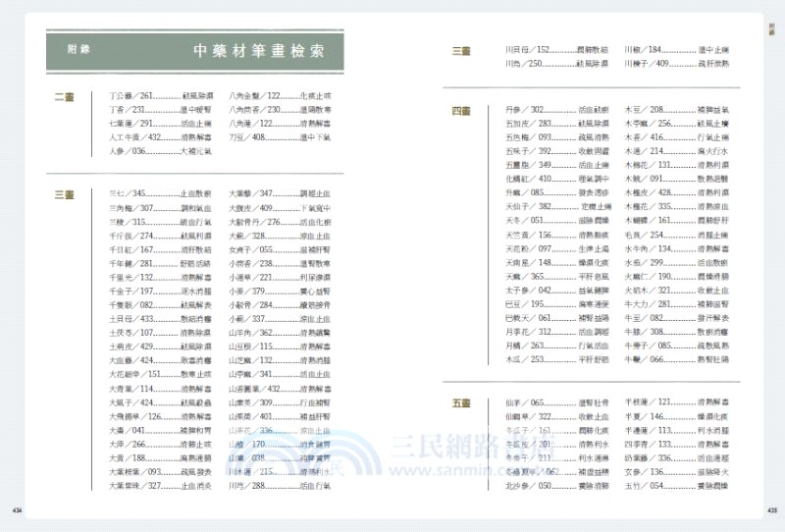Image resolution: width=785 pixels, height=532 pixels.
Task: Click the 山豆根／115 entry
Action: click(280, 346)
